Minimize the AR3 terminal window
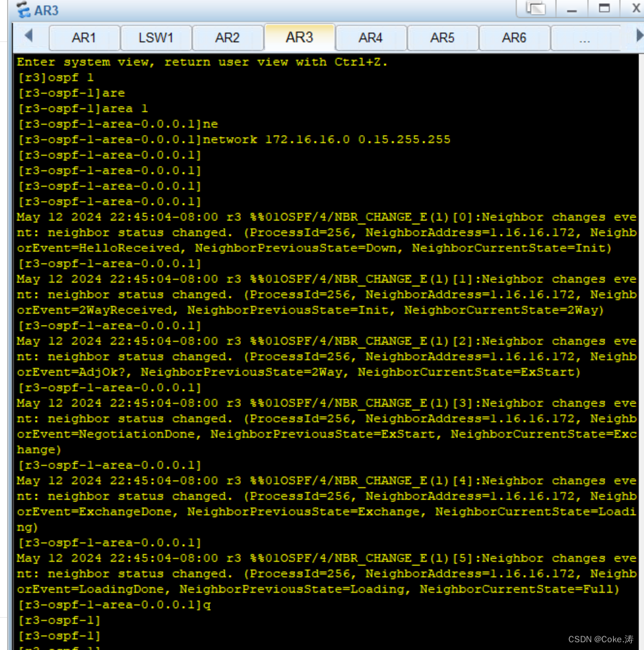644x650 pixels. coord(572,8)
